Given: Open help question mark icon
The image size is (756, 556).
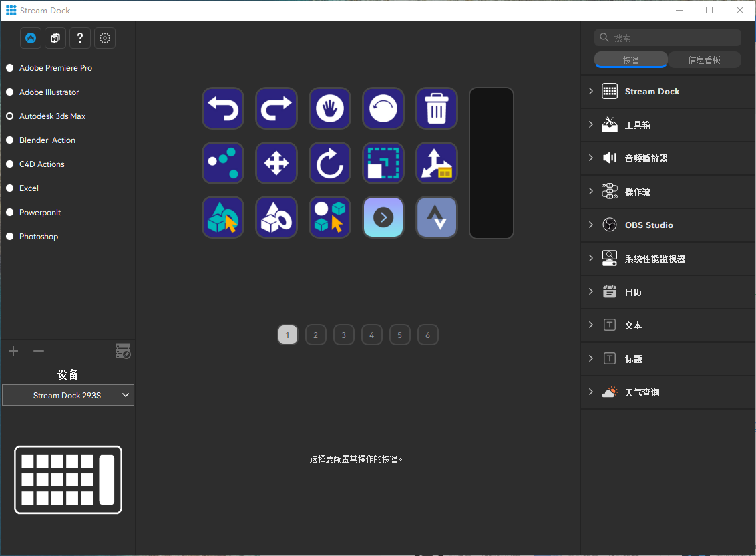Looking at the screenshot, I should click(x=80, y=38).
